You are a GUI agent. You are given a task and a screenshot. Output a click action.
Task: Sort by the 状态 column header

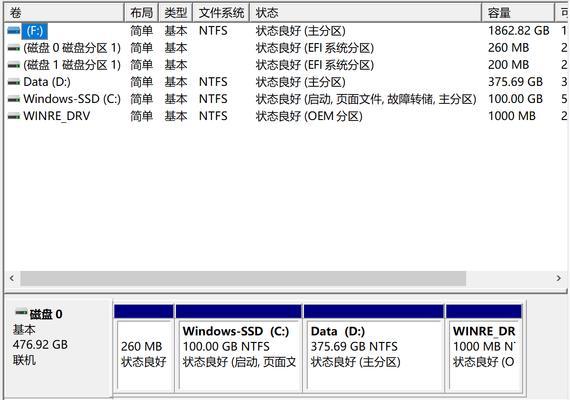click(x=365, y=13)
